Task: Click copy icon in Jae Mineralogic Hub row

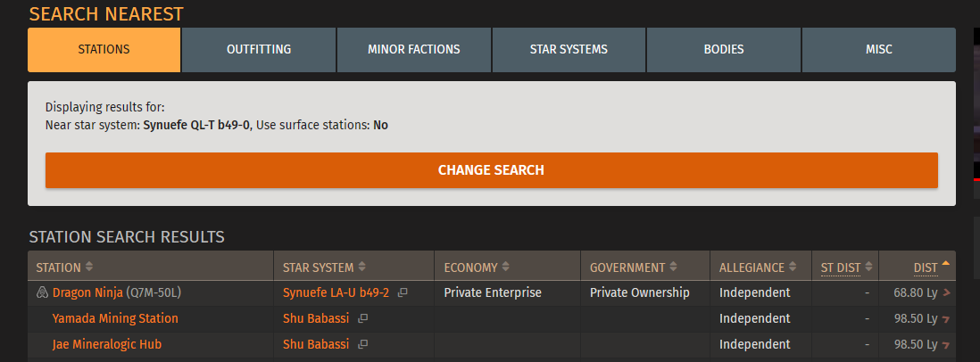Action: [x=362, y=344]
